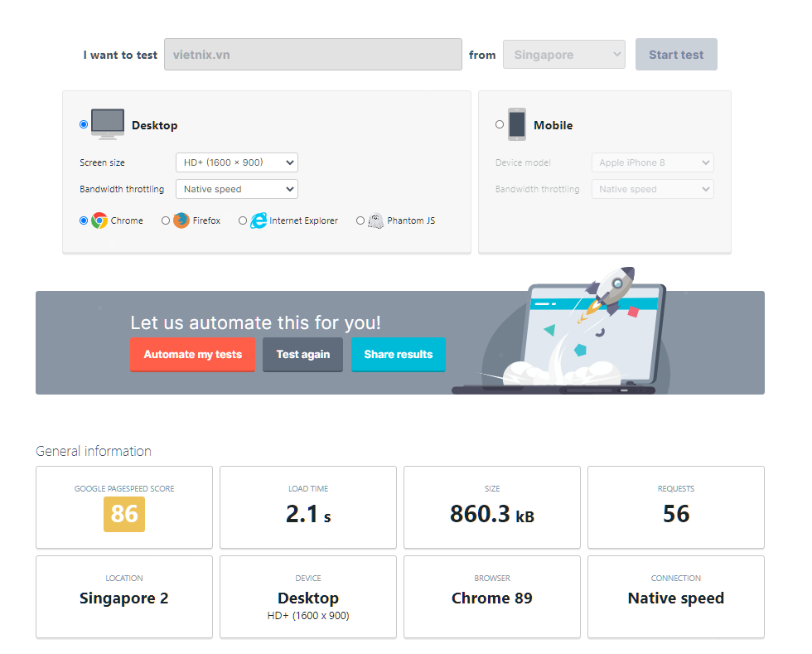Image resolution: width=812 pixels, height=654 pixels.
Task: Open the Bandwidth throttling dropdown
Action: (236, 189)
